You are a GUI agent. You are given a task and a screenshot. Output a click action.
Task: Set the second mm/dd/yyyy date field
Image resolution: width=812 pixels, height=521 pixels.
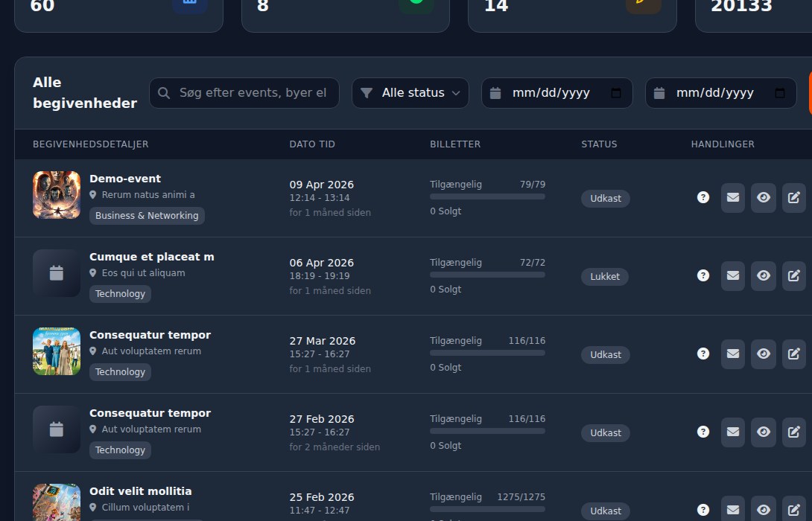[x=721, y=93]
